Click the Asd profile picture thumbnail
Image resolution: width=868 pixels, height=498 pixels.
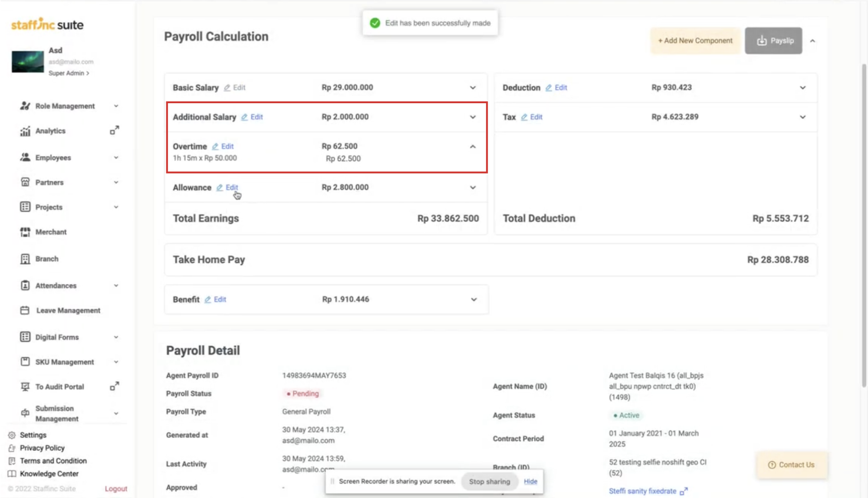[28, 62]
